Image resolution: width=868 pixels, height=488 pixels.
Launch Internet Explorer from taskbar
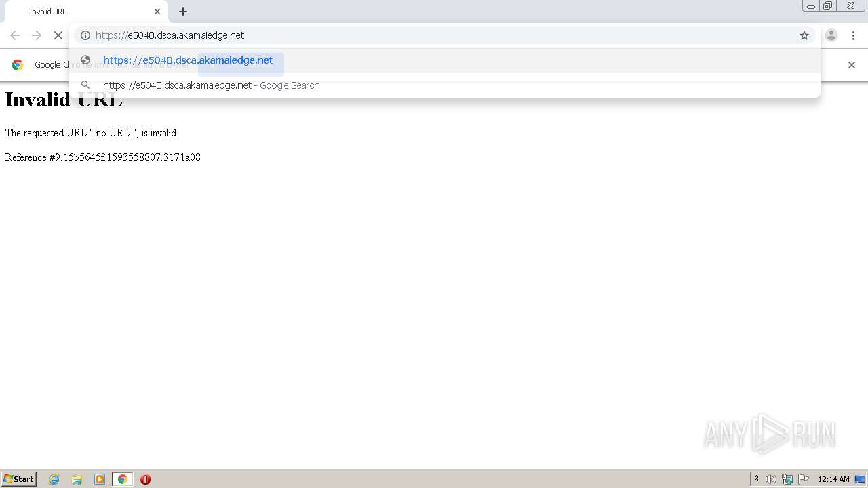click(54, 479)
